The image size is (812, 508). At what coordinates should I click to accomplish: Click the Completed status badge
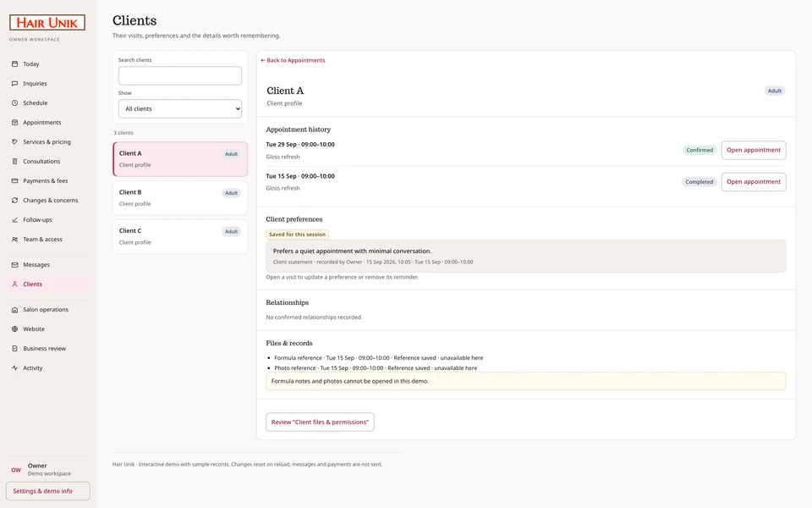pos(700,182)
